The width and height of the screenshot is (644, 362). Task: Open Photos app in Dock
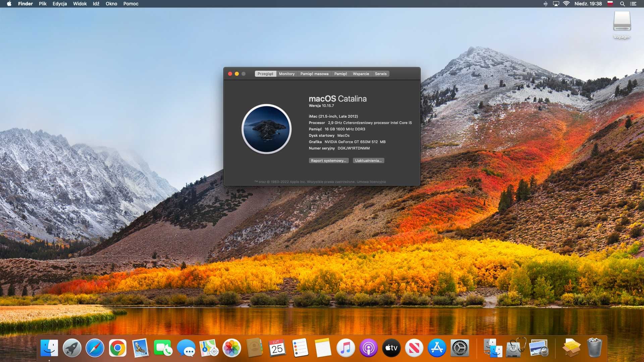click(232, 348)
